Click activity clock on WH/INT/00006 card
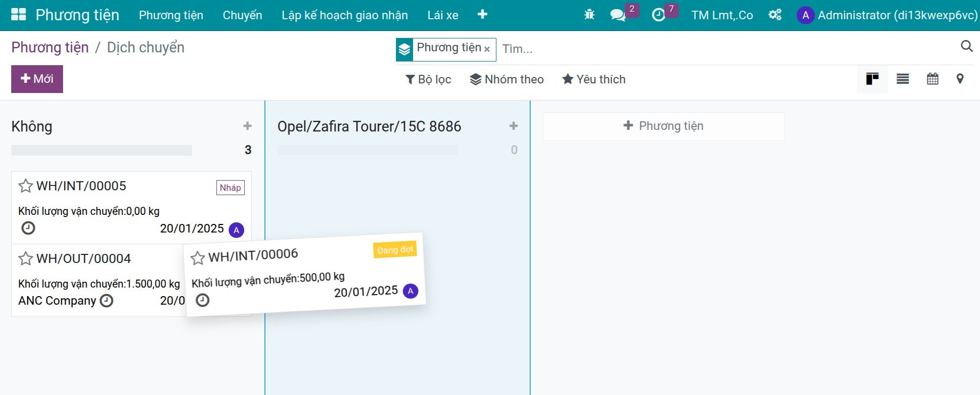The height and width of the screenshot is (395, 980). tap(203, 300)
